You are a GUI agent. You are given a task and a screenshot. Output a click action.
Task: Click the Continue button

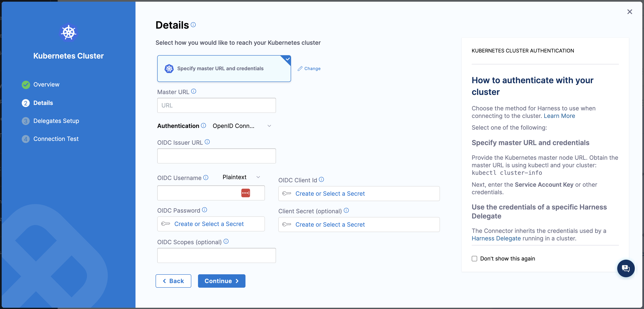click(221, 281)
